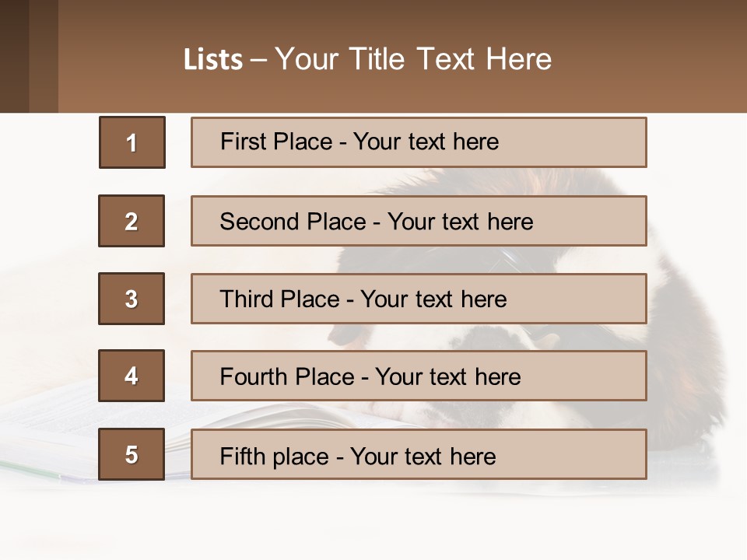Click the dash between "Lists" and "Your Title"
747x560 pixels.
coord(258,59)
